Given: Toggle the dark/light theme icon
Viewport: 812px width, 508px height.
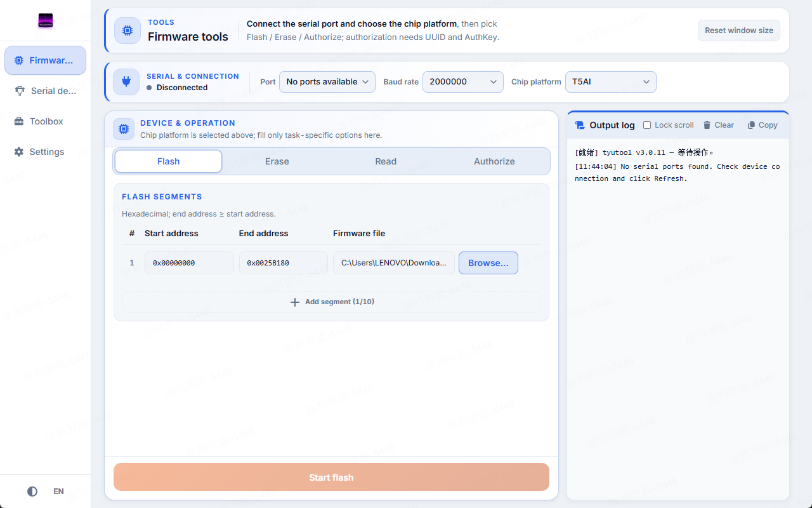Looking at the screenshot, I should click(32, 491).
